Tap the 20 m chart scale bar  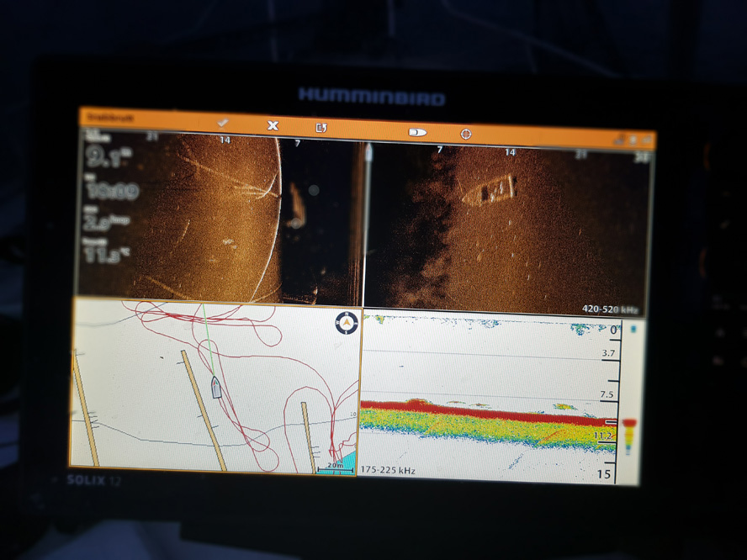pos(336,468)
